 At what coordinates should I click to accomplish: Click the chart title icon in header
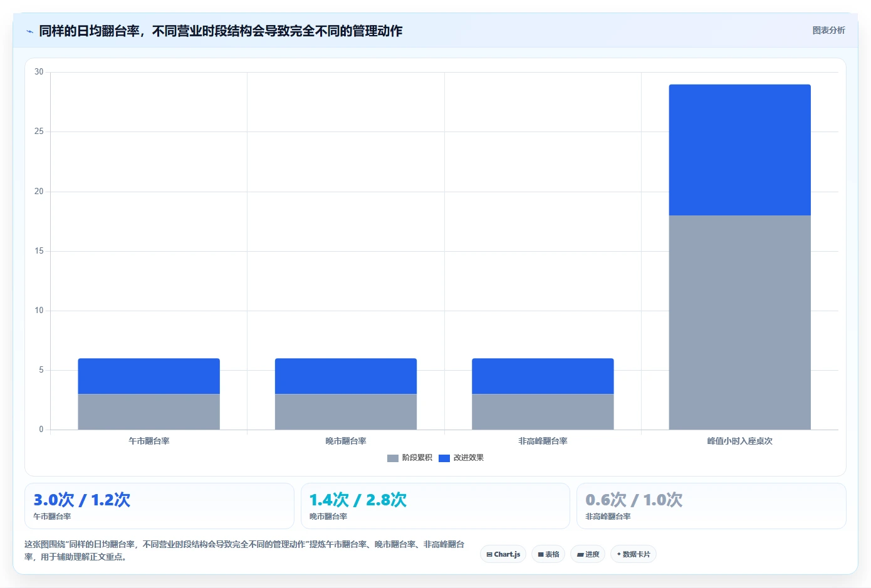click(x=29, y=31)
